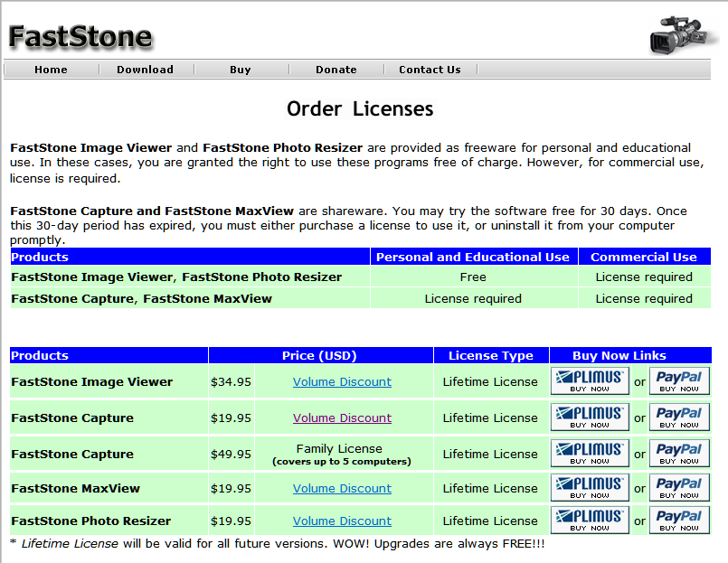The width and height of the screenshot is (728, 563).
Task: Click the Photo Resizer $19.95 price
Action: [x=231, y=521]
